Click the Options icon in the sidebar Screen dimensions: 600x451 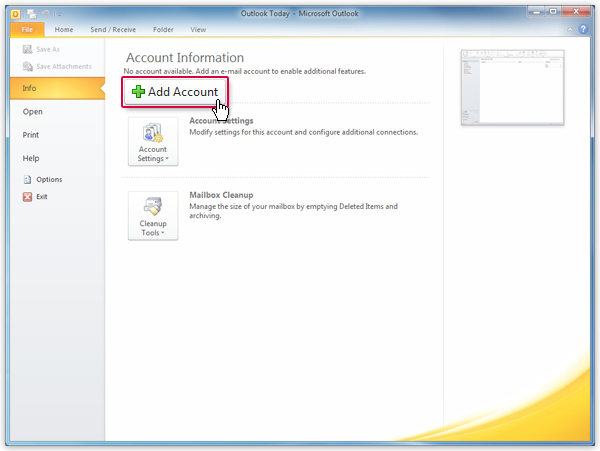[27, 180]
